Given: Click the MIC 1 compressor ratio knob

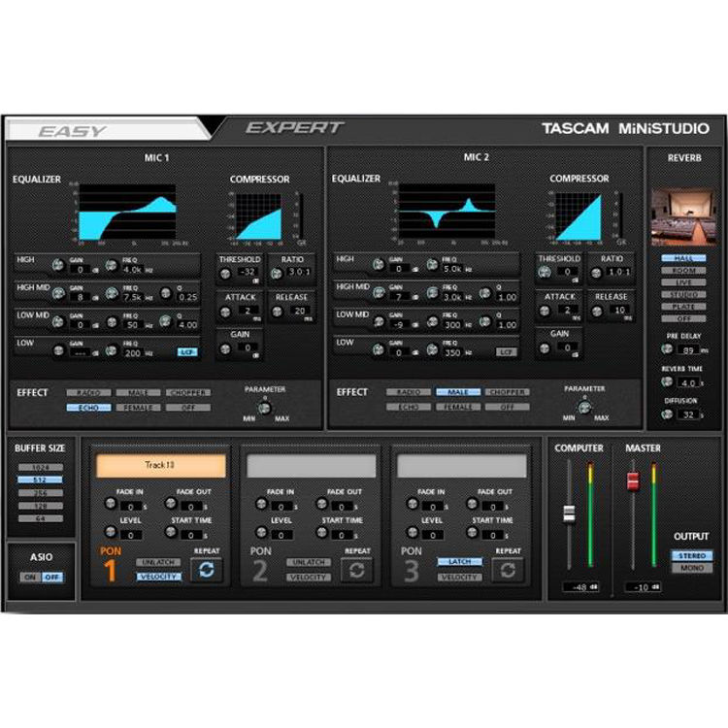Looking at the screenshot, I should coord(277,274).
